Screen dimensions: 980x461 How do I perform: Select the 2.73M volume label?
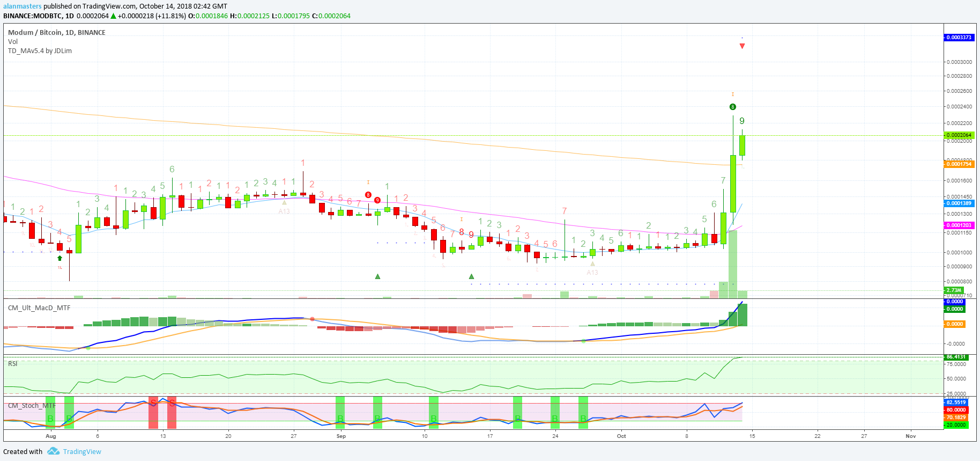(x=954, y=290)
